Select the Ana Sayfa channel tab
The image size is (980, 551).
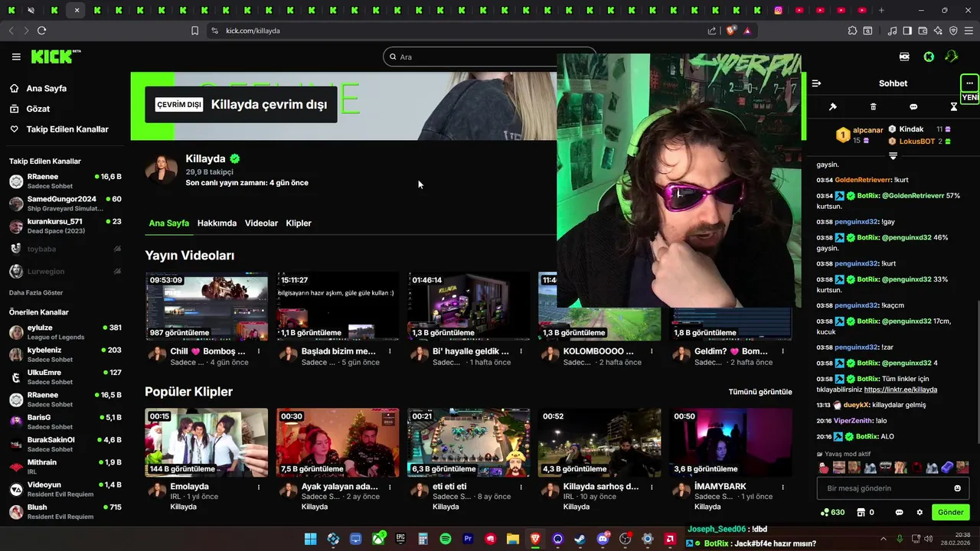pyautogui.click(x=168, y=223)
